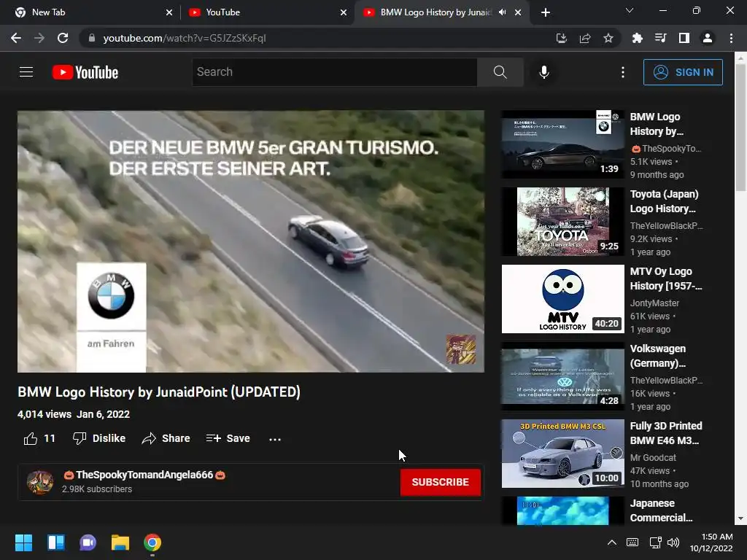Install YouTube app icon in address bar
Image resolution: width=747 pixels, height=560 pixels.
(x=562, y=38)
